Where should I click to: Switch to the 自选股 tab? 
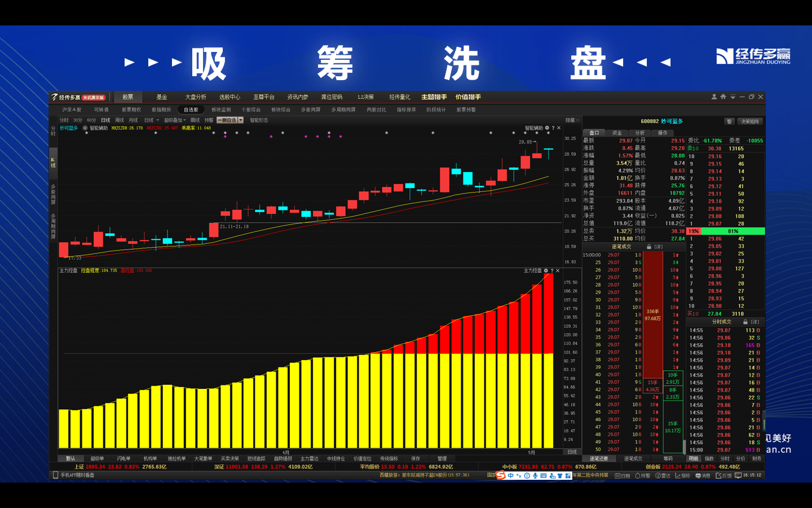[191, 110]
